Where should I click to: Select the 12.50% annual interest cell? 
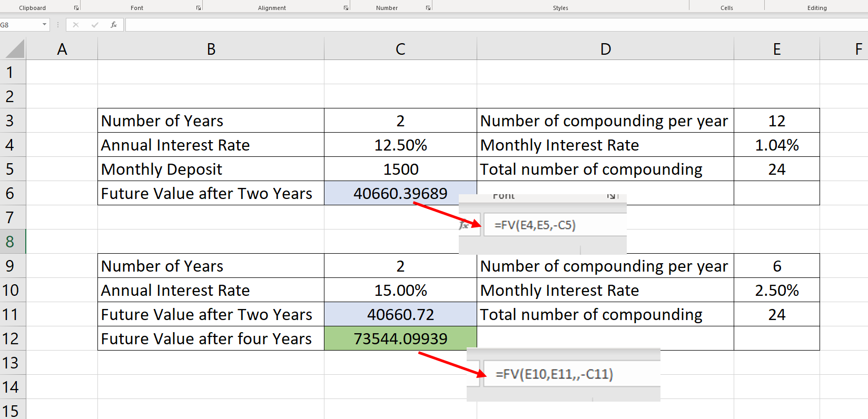(x=400, y=145)
